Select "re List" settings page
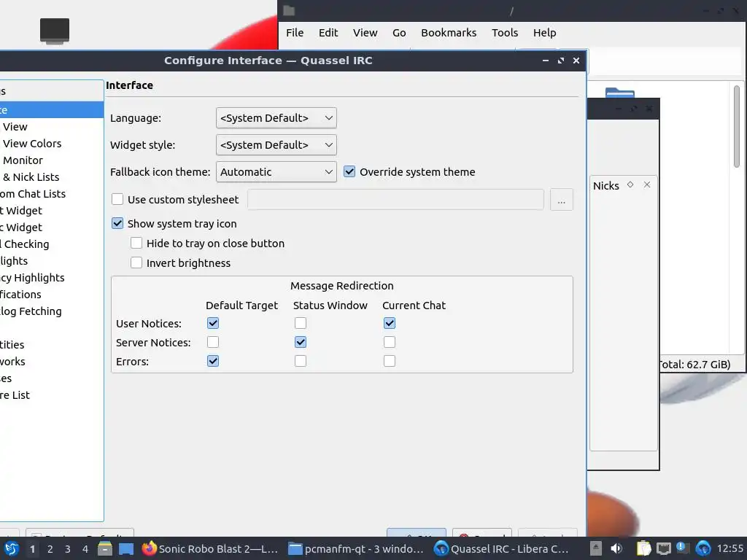Image resolution: width=747 pixels, height=560 pixels. click(52, 394)
